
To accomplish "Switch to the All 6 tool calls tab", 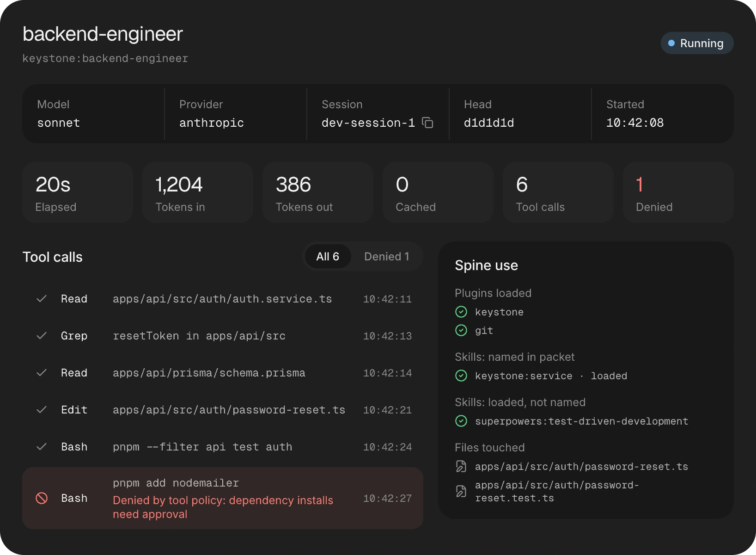I will pos(328,256).
